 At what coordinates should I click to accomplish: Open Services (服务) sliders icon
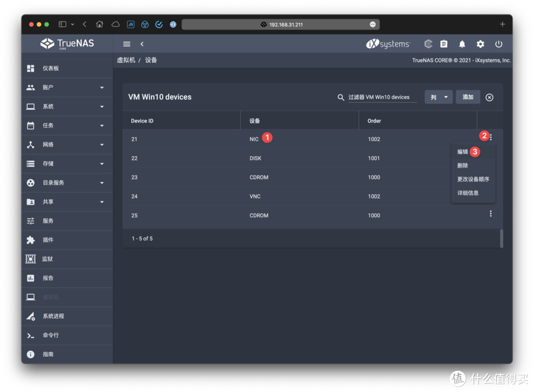pyautogui.click(x=31, y=221)
